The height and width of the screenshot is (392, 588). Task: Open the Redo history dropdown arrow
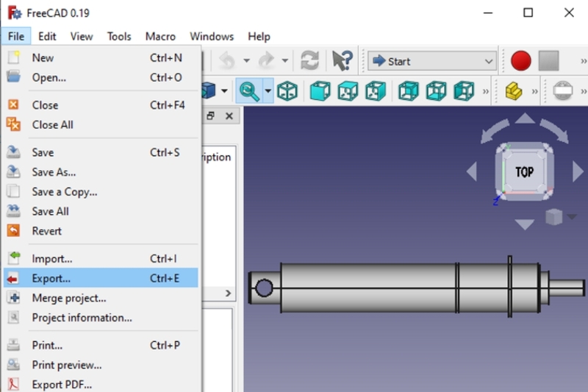tap(285, 60)
